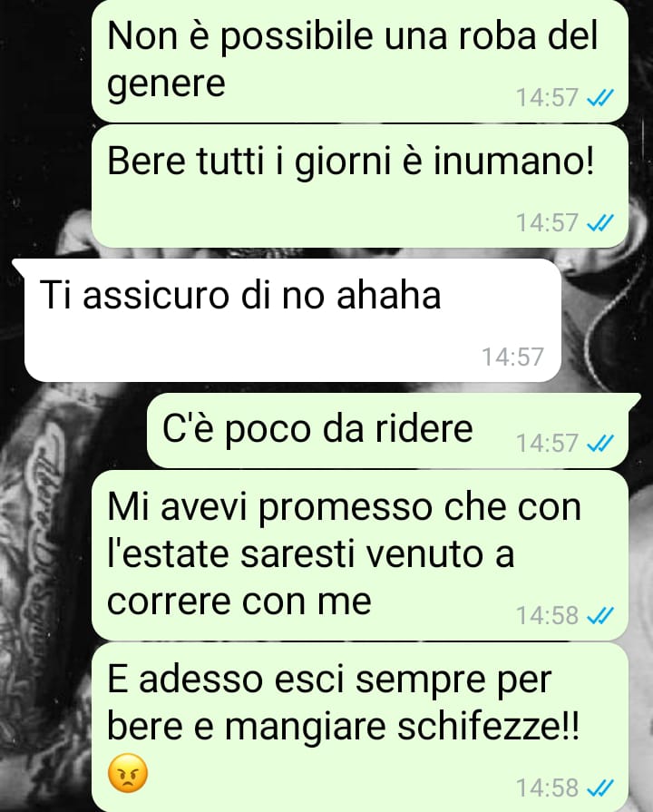The image size is (653, 812).
Task: Select the "E adesso esci sempre" message bubble
Action: point(360,728)
